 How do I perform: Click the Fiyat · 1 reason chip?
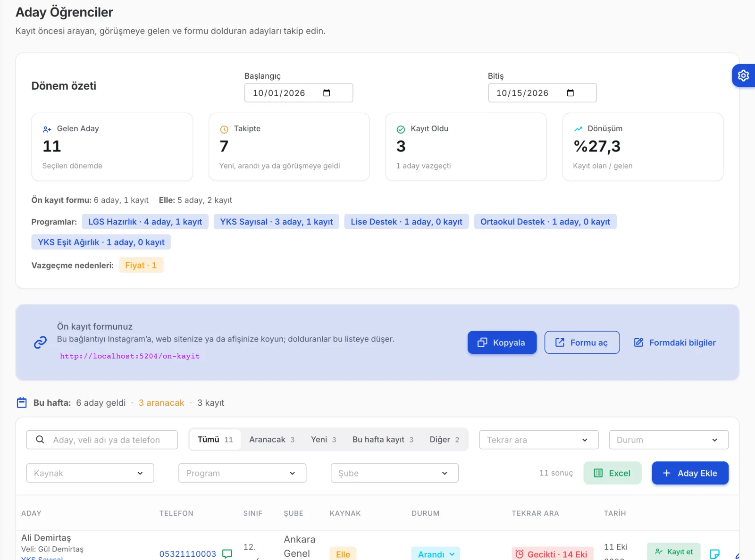coord(141,265)
